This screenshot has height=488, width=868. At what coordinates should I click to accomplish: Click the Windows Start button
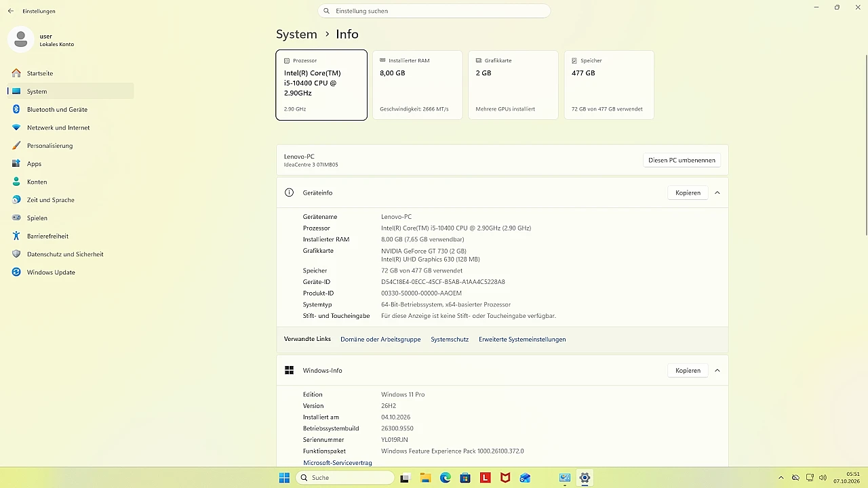point(284,478)
